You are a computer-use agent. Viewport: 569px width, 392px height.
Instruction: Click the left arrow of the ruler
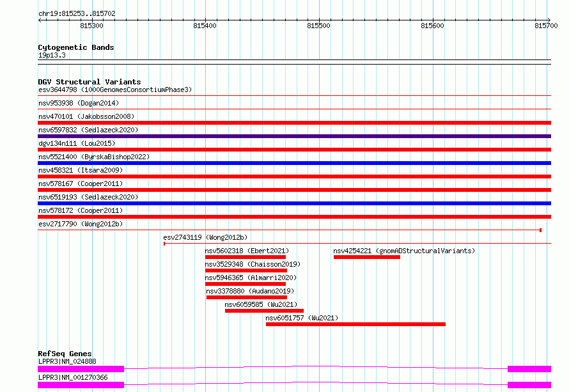(x=40, y=20)
